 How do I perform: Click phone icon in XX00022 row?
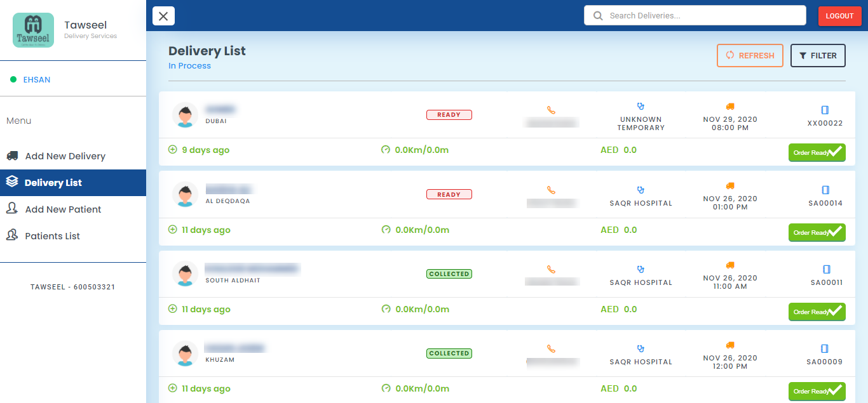pos(551,110)
